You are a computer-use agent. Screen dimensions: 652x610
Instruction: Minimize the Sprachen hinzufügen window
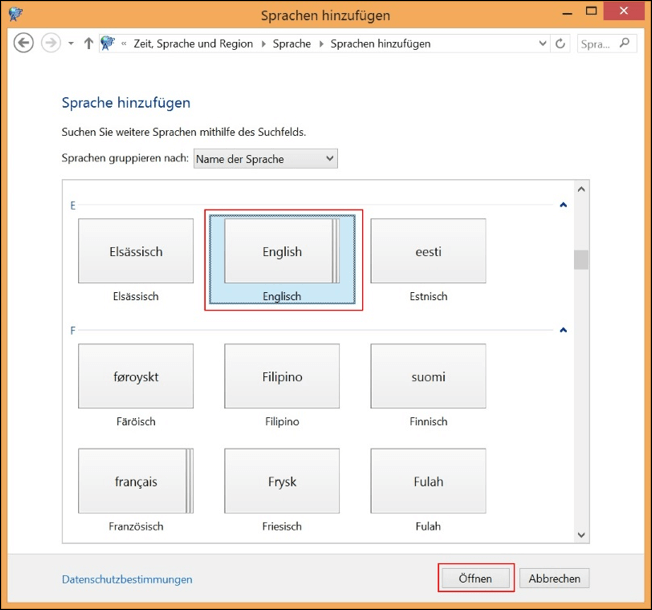[567, 12]
